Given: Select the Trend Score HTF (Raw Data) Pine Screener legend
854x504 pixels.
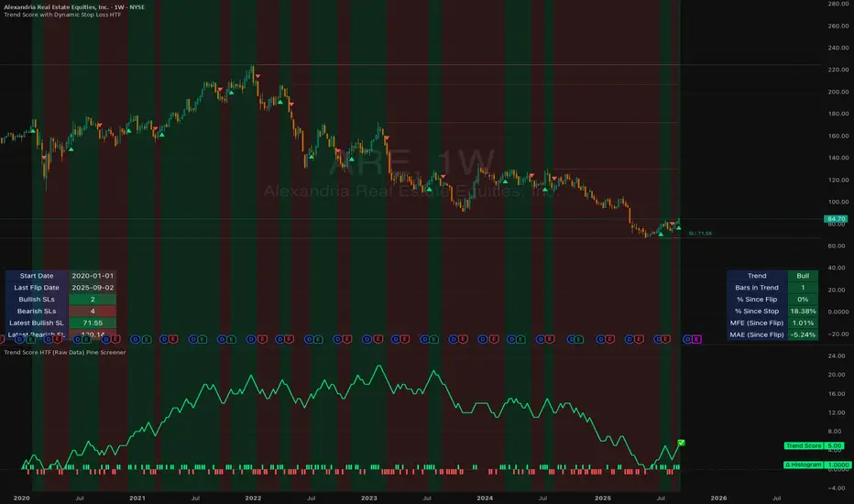Looking at the screenshot, I should pyautogui.click(x=65, y=353).
